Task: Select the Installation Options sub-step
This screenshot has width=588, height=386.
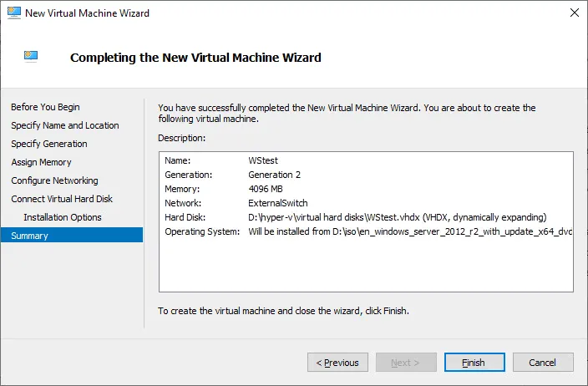Action: click(x=63, y=217)
